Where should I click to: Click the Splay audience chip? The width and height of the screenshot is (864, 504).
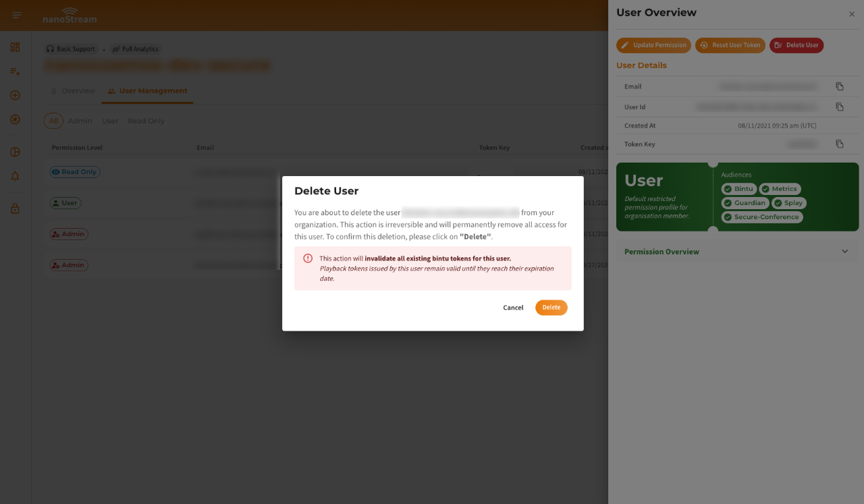[x=788, y=202]
